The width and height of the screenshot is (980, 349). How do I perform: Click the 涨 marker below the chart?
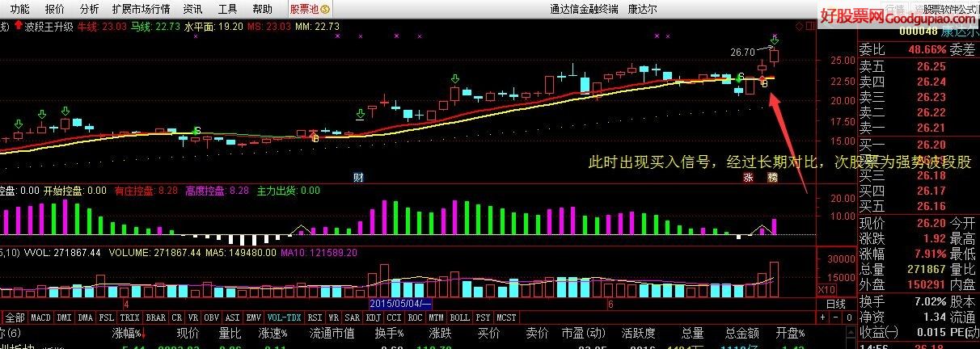[749, 177]
